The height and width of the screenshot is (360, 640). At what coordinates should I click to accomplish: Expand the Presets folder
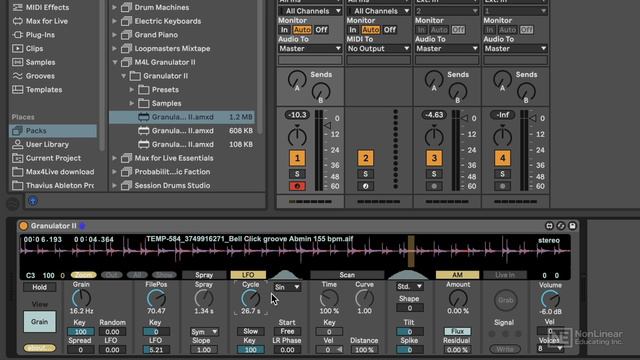pos(132,89)
